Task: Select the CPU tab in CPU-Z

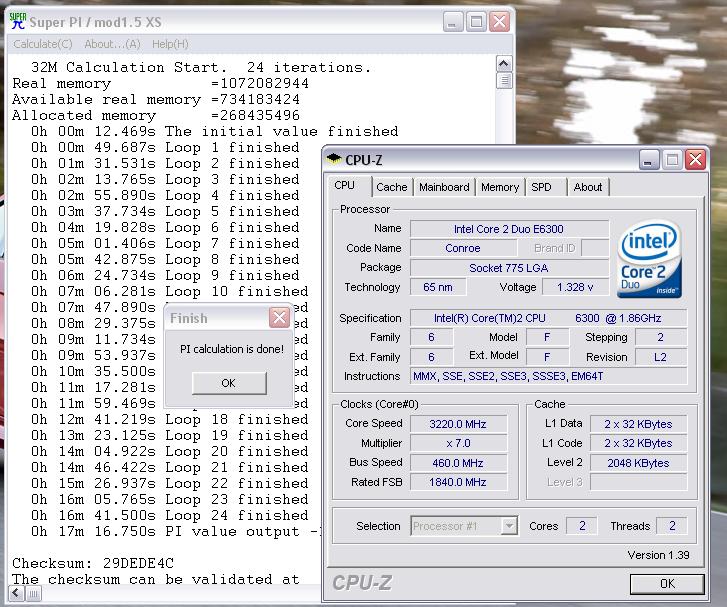Action: pos(344,185)
